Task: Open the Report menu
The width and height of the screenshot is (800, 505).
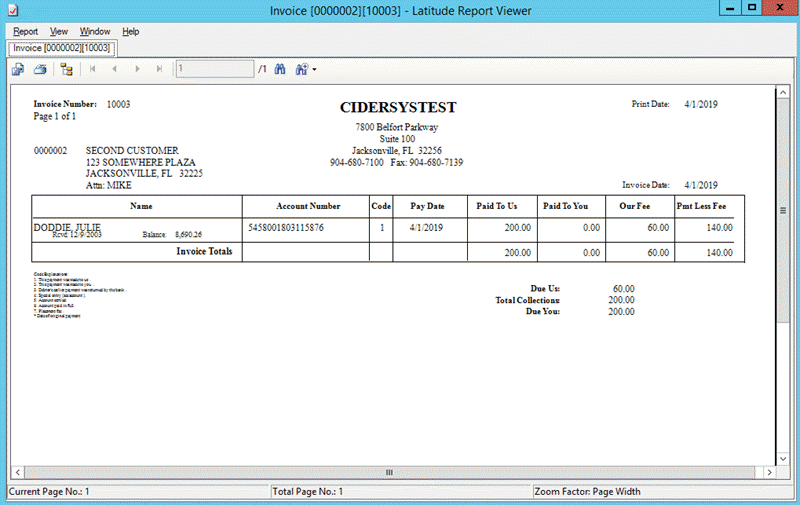Action: pyautogui.click(x=26, y=31)
